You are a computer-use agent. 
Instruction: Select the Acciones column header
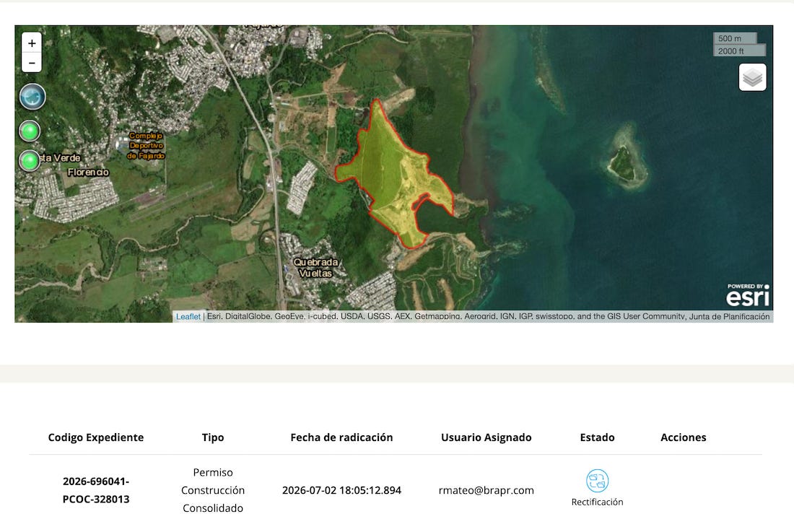tap(683, 437)
